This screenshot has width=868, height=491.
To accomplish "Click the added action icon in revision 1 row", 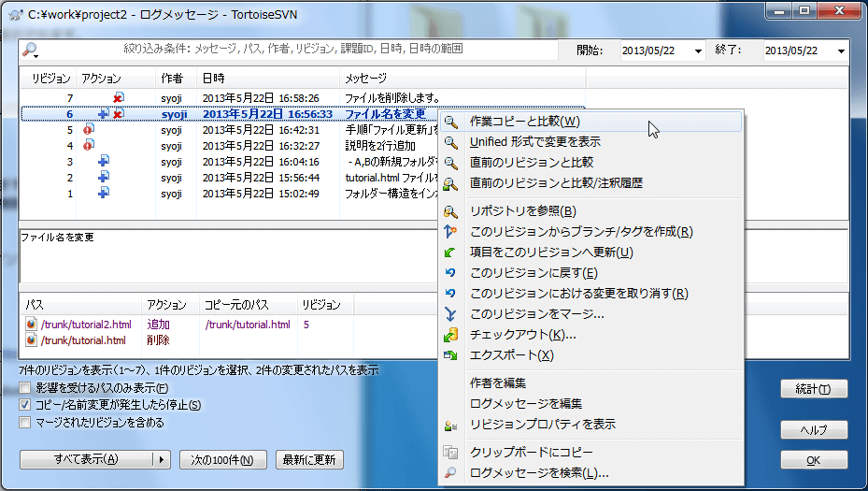I will pyautogui.click(x=104, y=194).
